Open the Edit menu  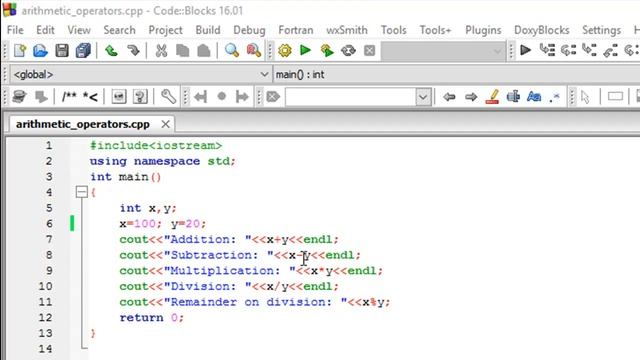[45, 30]
